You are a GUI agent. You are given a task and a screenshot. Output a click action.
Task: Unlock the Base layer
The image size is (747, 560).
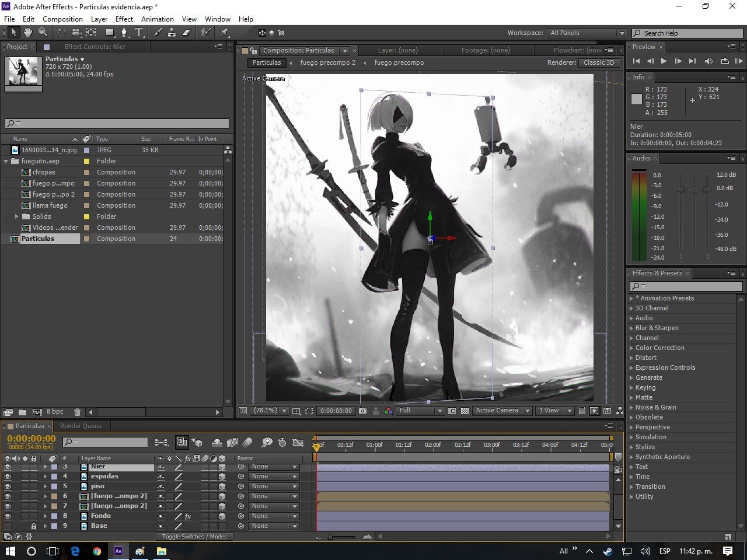tap(33, 526)
